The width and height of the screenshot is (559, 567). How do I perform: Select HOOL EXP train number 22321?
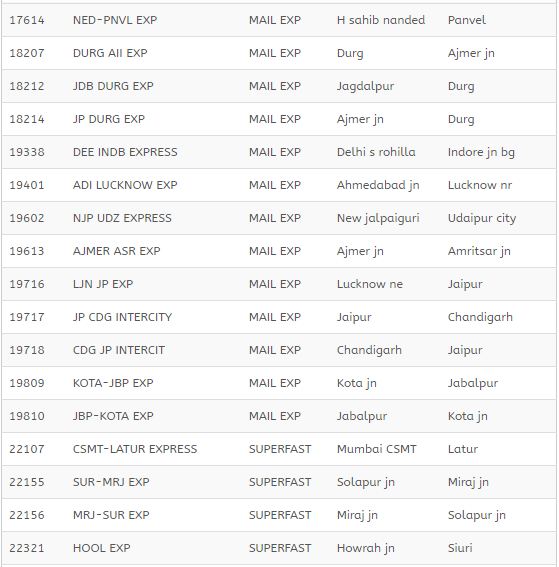tap(279, 548)
